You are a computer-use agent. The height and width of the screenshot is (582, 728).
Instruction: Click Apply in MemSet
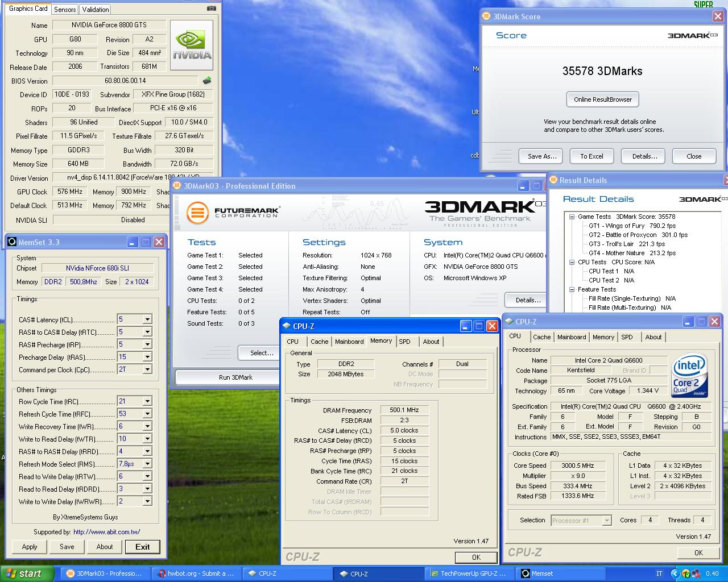[30, 547]
